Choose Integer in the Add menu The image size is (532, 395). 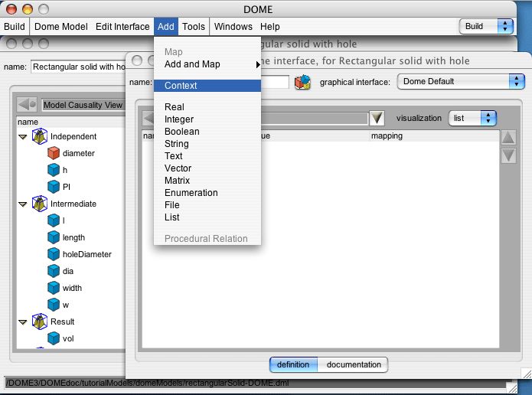(x=207, y=119)
